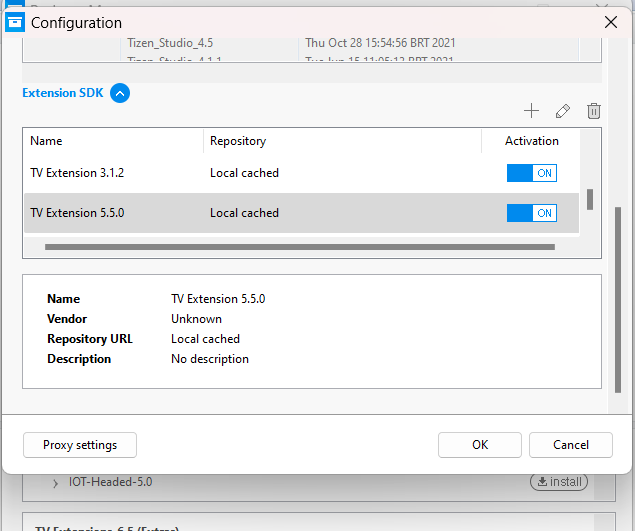Click the plus icon to add extension SDK

[531, 111]
